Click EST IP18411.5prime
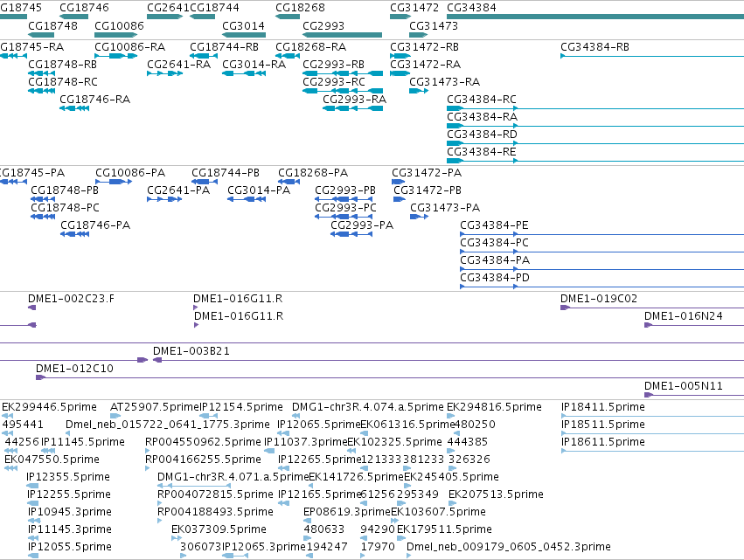 [652, 417]
